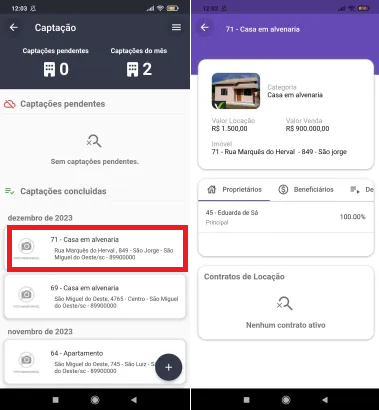This screenshot has width=379, height=410.
Task: Click the Valor Venda R$ 900.000,00 value
Action: (x=307, y=129)
